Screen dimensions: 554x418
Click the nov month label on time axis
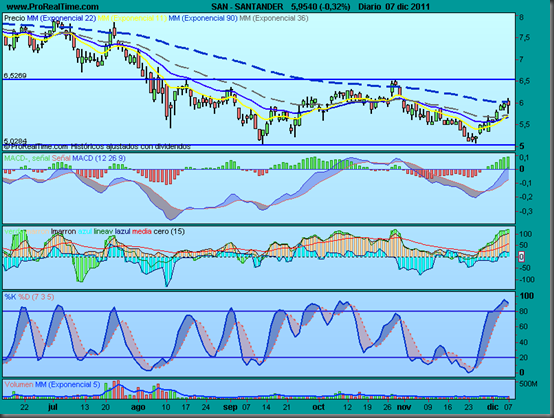pos(404,407)
